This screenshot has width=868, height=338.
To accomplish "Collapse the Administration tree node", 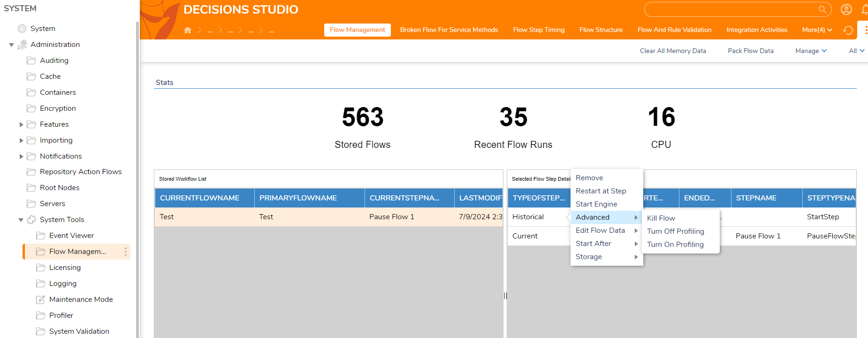I will pyautogui.click(x=12, y=45).
